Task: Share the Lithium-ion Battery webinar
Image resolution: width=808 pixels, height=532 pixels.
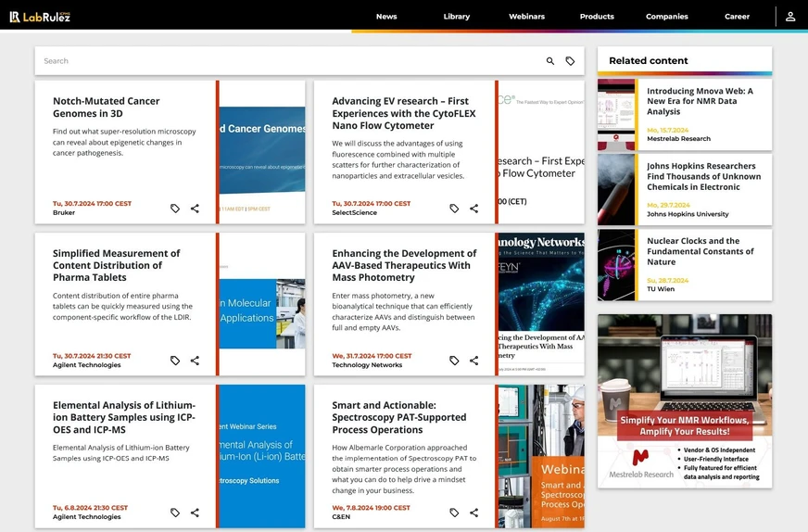Action: point(195,513)
